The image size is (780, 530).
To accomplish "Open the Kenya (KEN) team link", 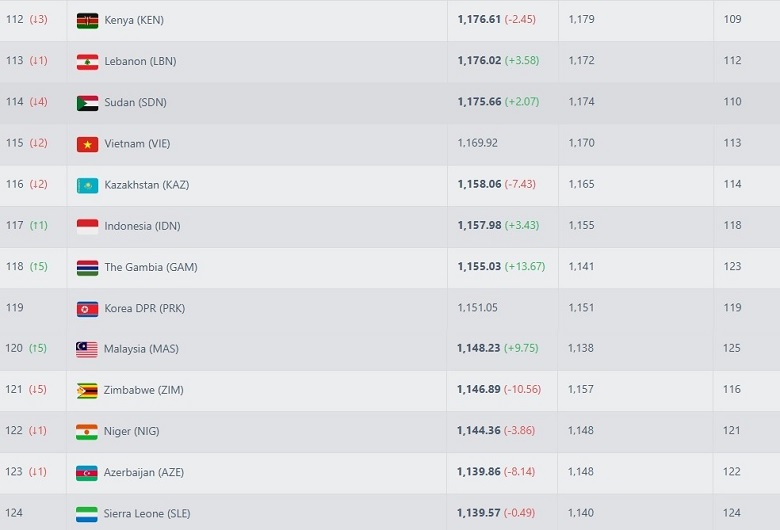I will tap(134, 20).
